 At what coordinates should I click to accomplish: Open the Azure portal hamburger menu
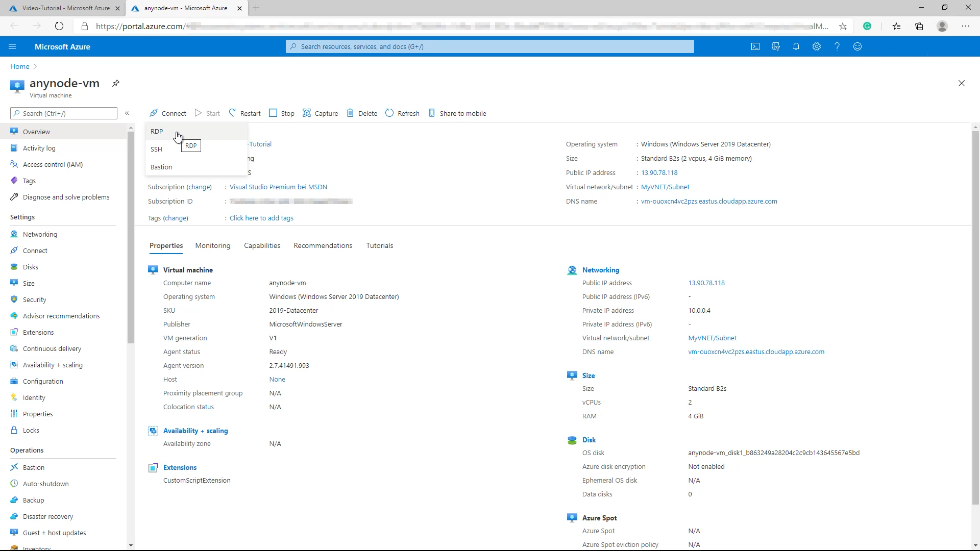[12, 46]
